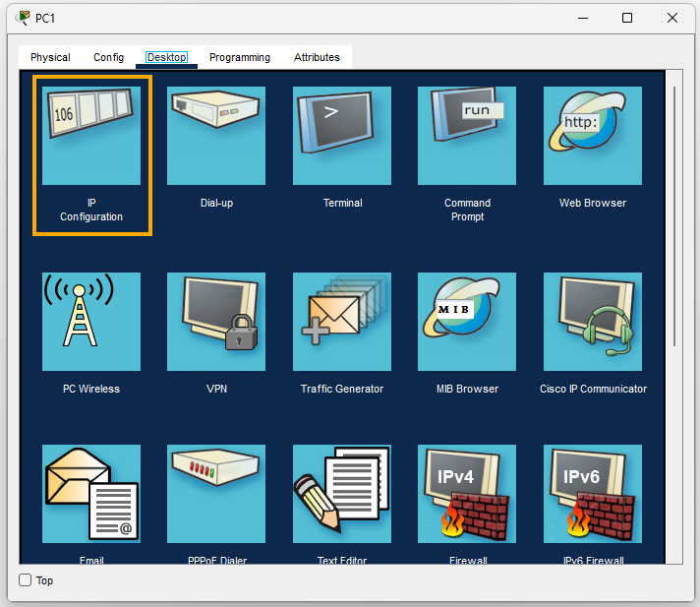
Task: Go to the Attributes tab
Action: [x=317, y=57]
